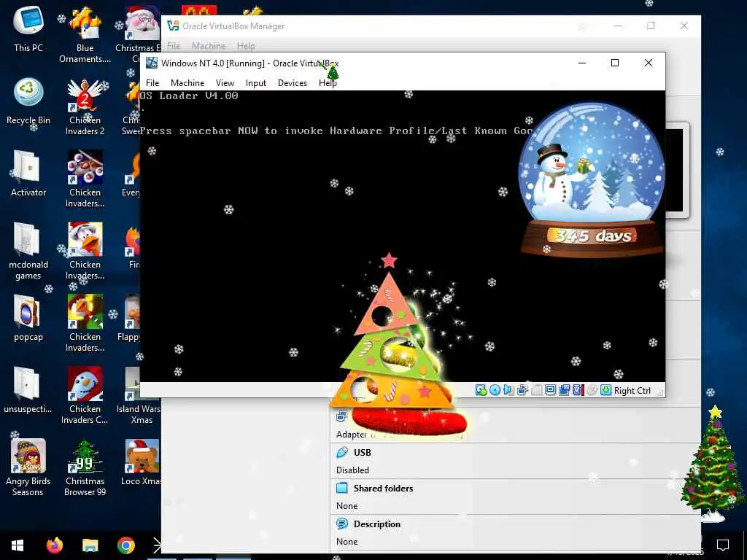Select the mcdonald games folder

point(28,252)
